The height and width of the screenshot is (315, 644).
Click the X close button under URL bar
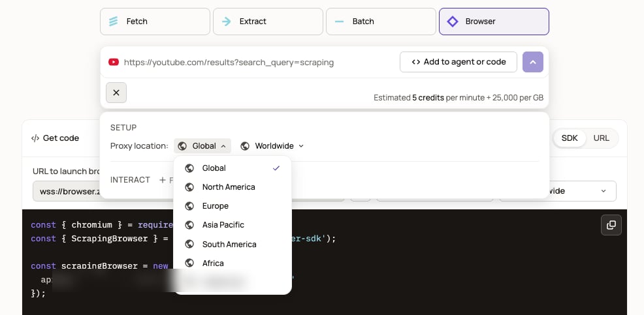[116, 93]
